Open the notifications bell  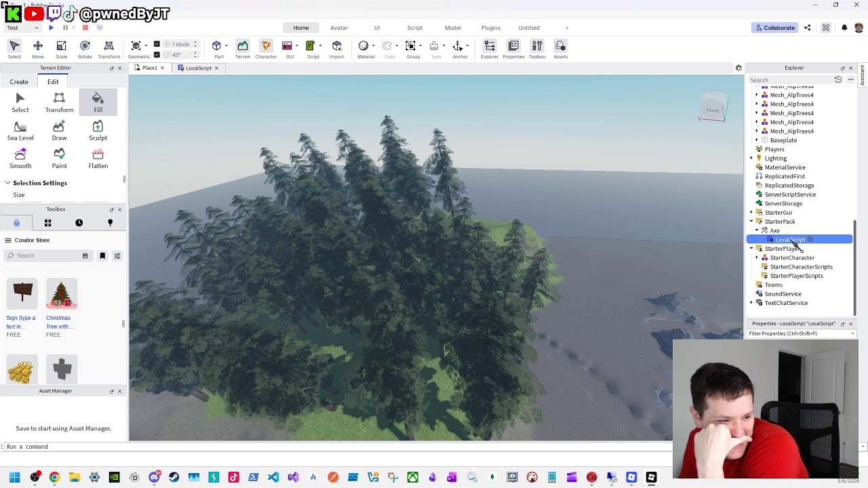point(844,28)
